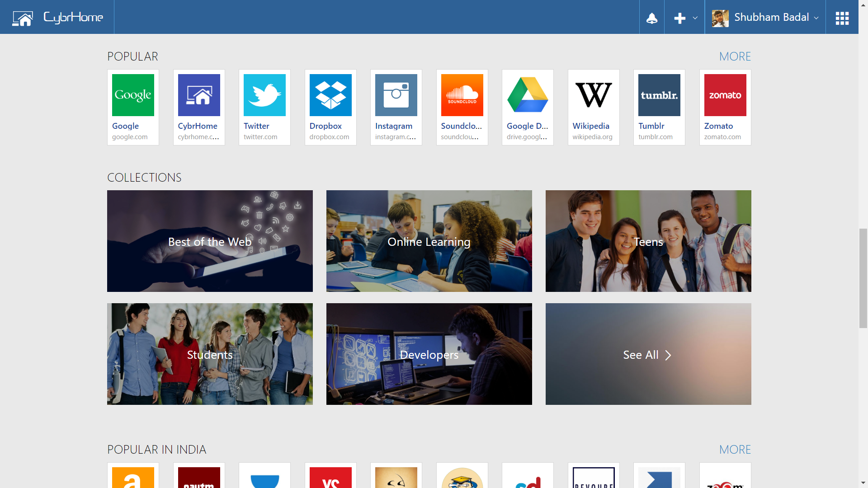Click the CybrHome house logo icon
This screenshot has width=868, height=488.
[x=23, y=18]
